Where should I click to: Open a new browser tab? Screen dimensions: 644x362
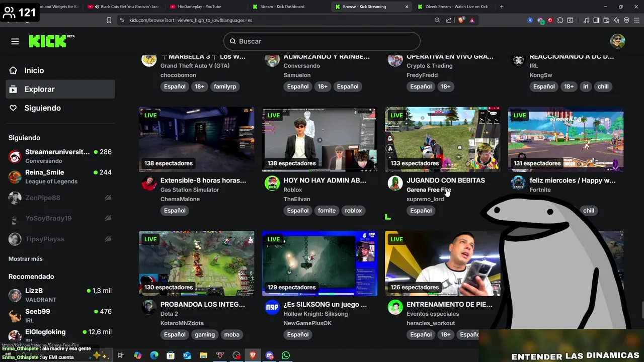coord(502,7)
